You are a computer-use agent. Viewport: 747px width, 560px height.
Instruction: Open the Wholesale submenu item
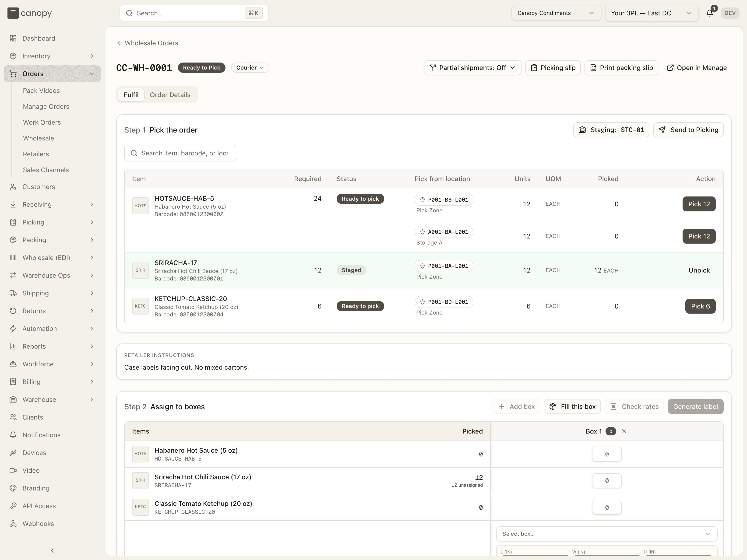[39, 138]
